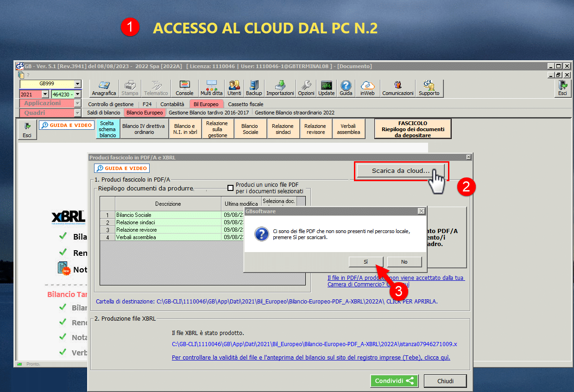Open Bilancio e N.I. in xbrl
574x392 pixels.
[x=184, y=129]
